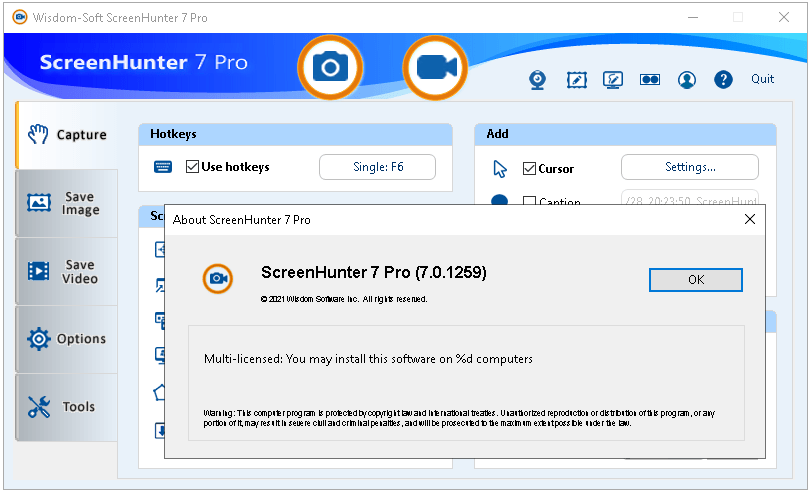Screen dimensions: 810x492
Task: Switch to the Capture tab
Action: [x=68, y=135]
